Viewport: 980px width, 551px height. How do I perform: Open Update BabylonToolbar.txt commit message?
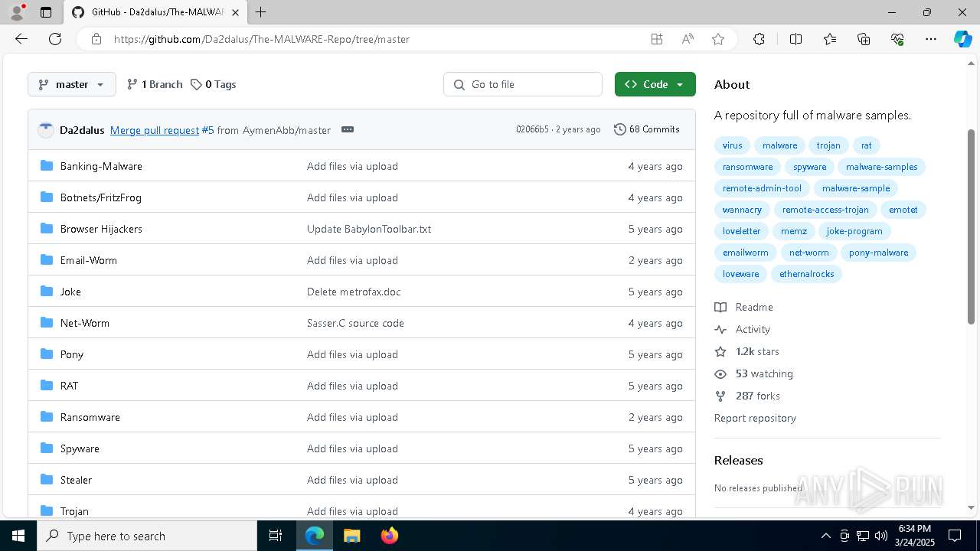369,229
